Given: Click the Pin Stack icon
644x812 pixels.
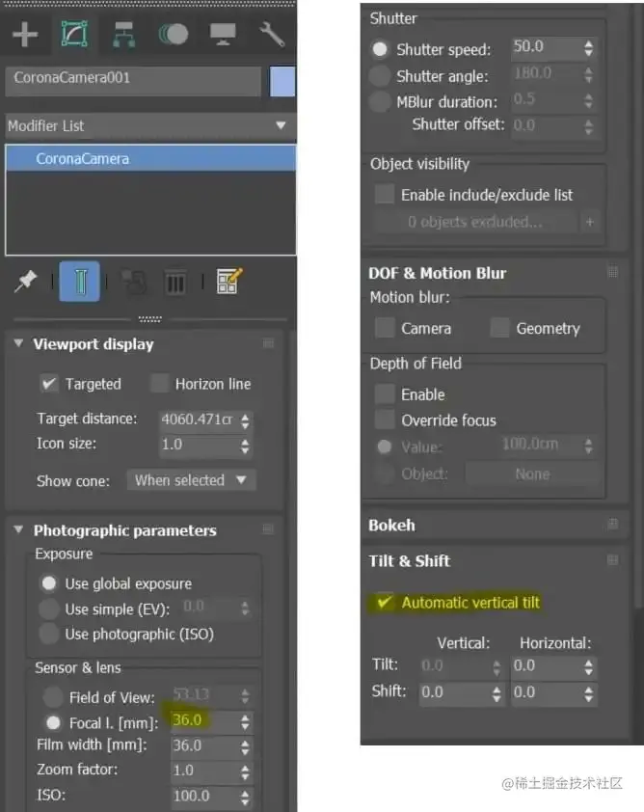Looking at the screenshot, I should [x=25, y=282].
